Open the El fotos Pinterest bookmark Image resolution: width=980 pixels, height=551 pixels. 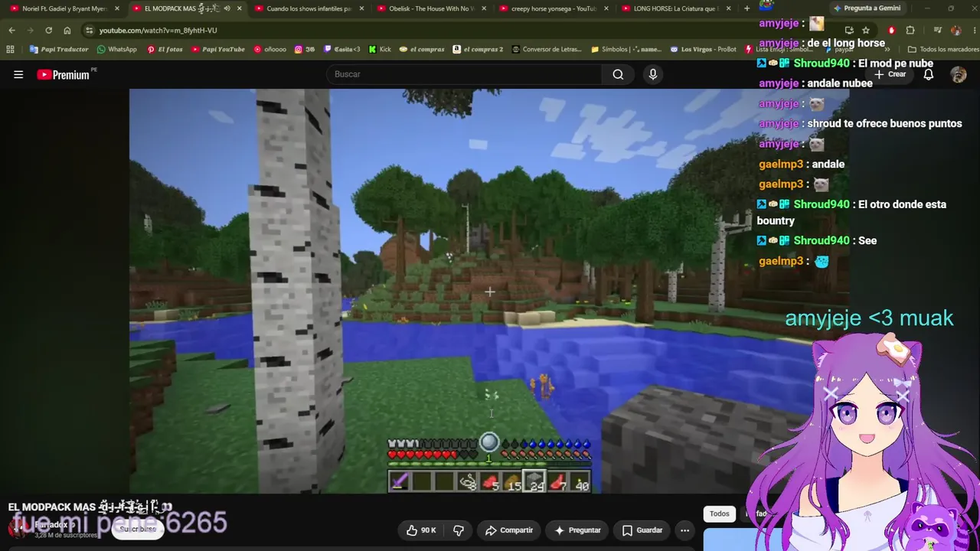[165, 49]
